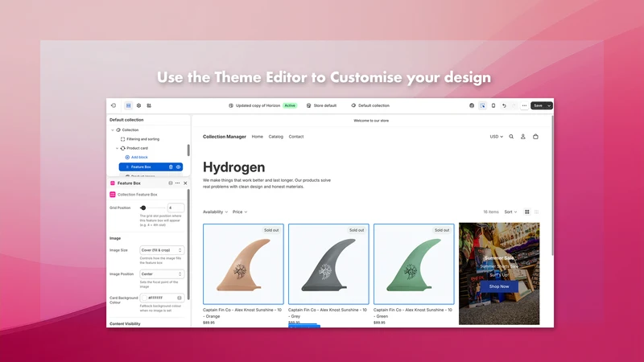
Task: Click the pink Feature Box app icon
Action: point(113,183)
